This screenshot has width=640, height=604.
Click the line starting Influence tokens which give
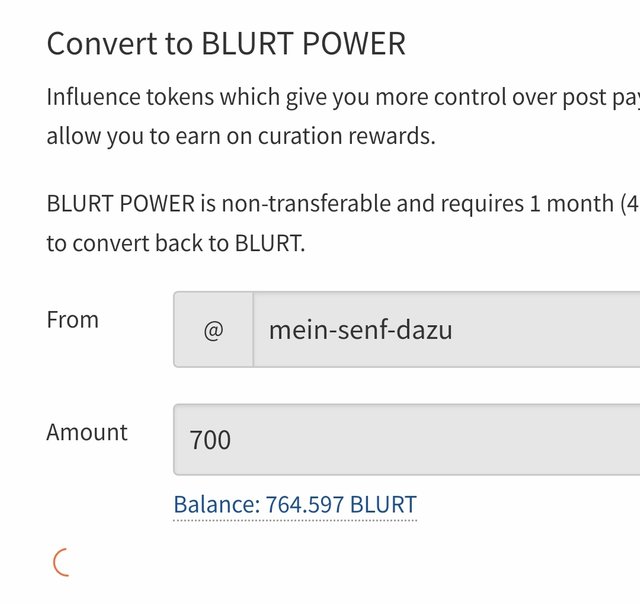[343, 98]
